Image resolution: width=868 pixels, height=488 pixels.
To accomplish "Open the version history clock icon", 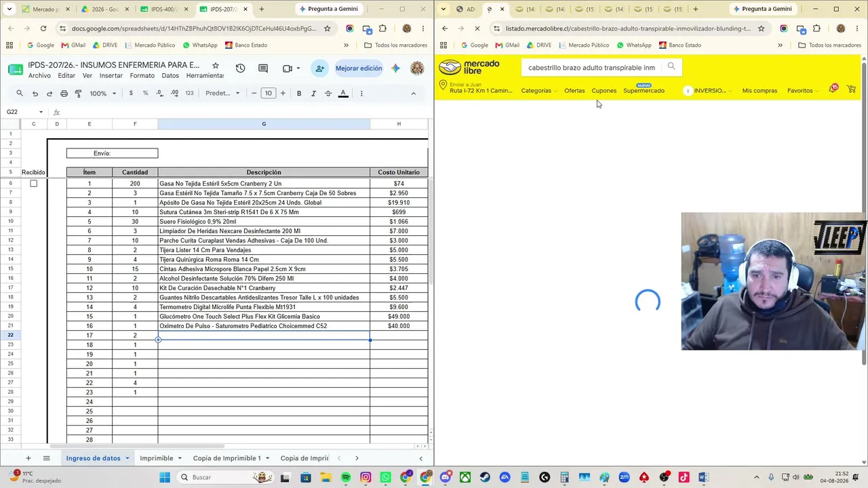I will click(x=240, y=68).
